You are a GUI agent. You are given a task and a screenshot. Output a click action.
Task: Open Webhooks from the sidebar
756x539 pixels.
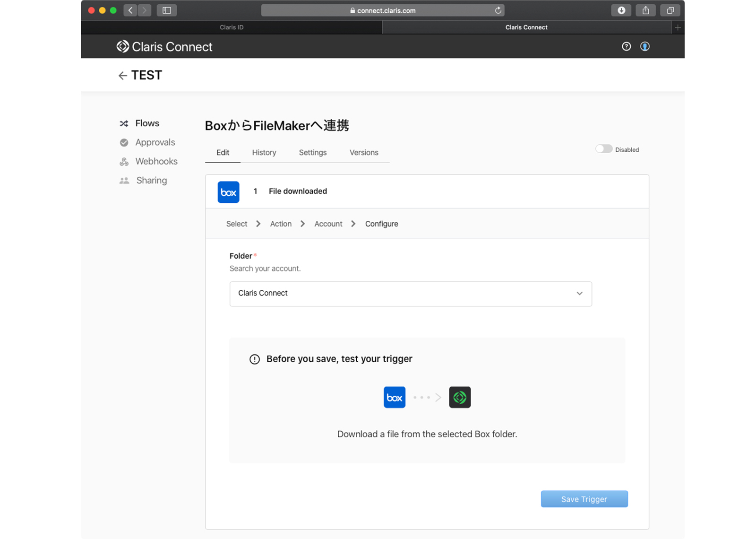tap(156, 161)
